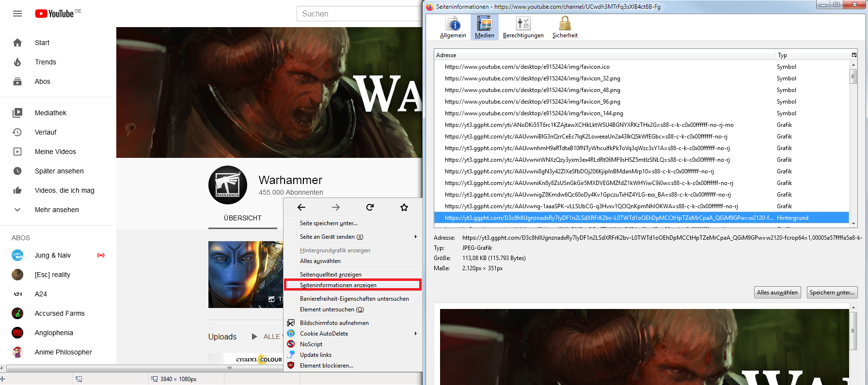
Task: Open Meine Videos icon
Action: [17, 152]
